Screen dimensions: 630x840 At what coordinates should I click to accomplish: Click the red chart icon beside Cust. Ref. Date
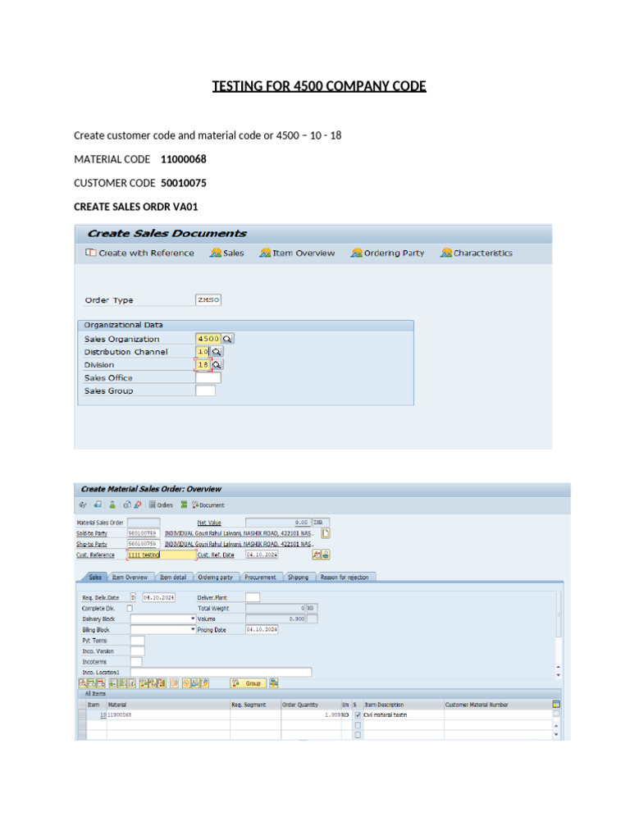pyautogui.click(x=317, y=555)
